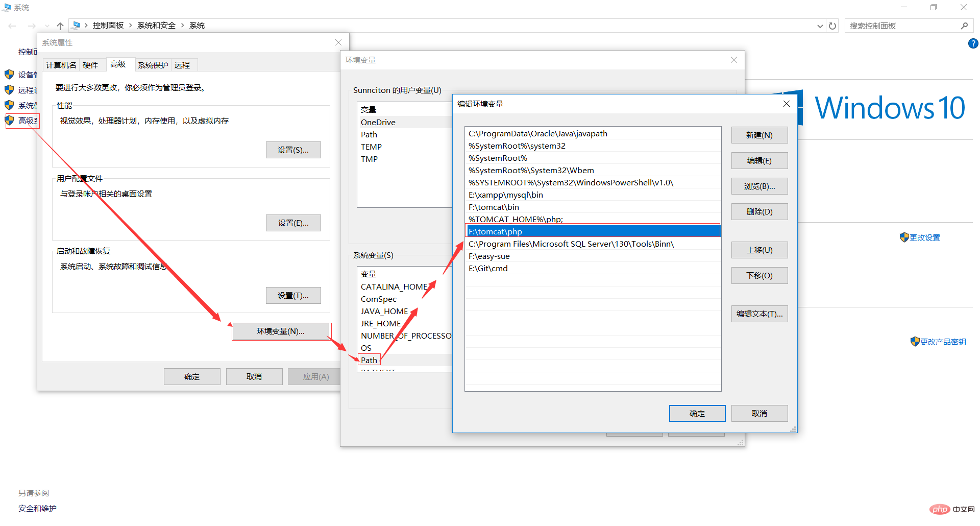Close the 系统属性 dialog

click(338, 43)
